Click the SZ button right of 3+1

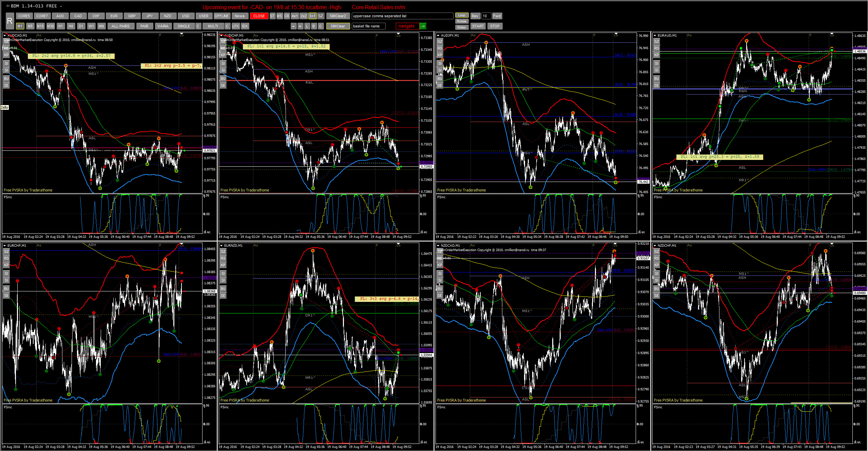321,16
